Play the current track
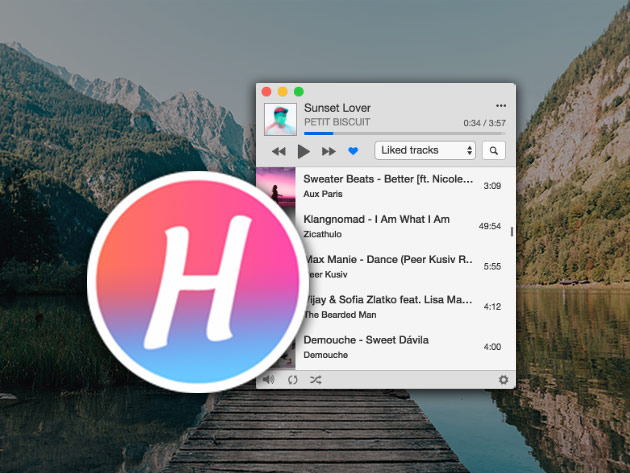Image resolution: width=630 pixels, height=473 pixels. (x=304, y=151)
